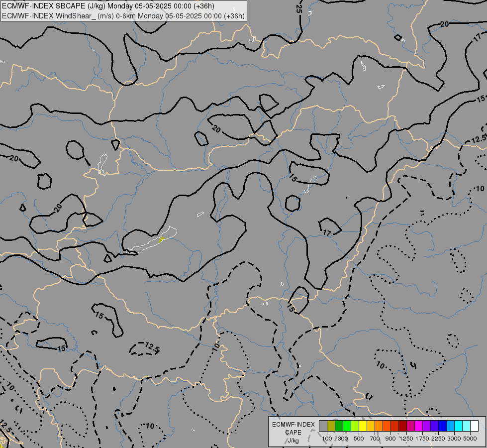The image size is (487, 448).
Task: Choose the orange swatch just after 700
Action: pos(379,426)
